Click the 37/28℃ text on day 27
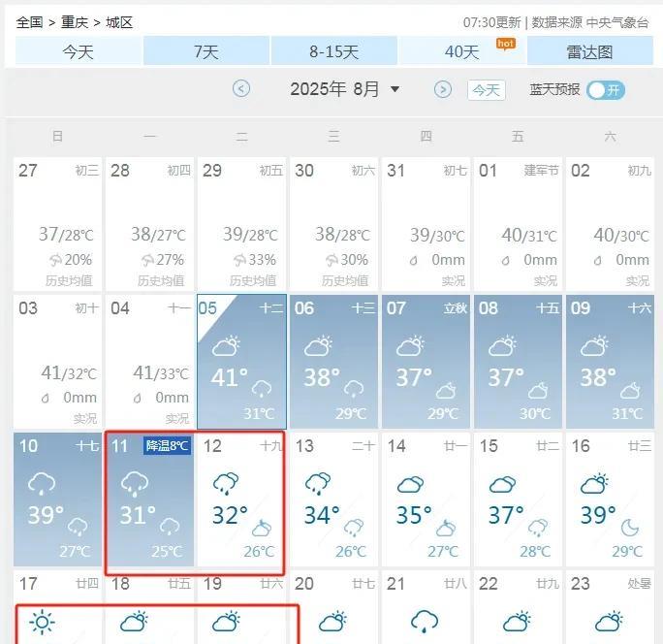 66,234
